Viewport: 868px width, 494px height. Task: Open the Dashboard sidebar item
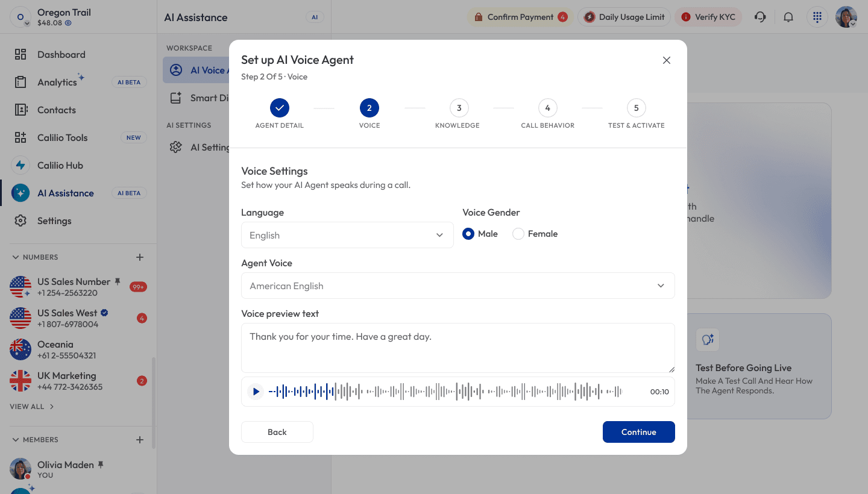pos(78,54)
